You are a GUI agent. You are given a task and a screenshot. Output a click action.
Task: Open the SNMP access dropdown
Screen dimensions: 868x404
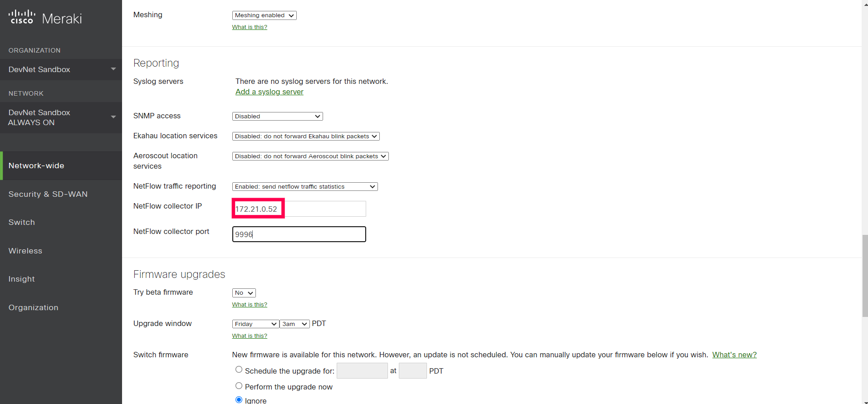point(277,117)
